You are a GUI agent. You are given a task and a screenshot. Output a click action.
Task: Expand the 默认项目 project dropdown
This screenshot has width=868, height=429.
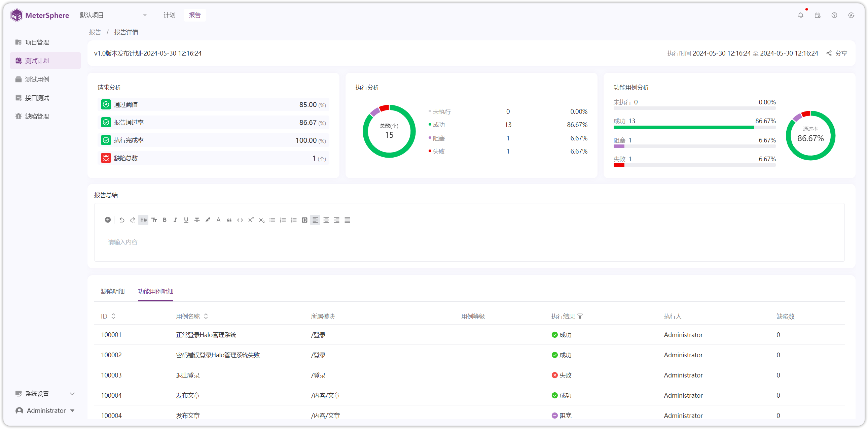pyautogui.click(x=113, y=15)
